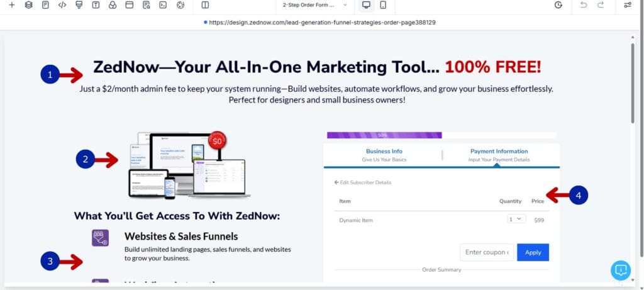
Task: Click the Quantity column header
Action: 510,201
